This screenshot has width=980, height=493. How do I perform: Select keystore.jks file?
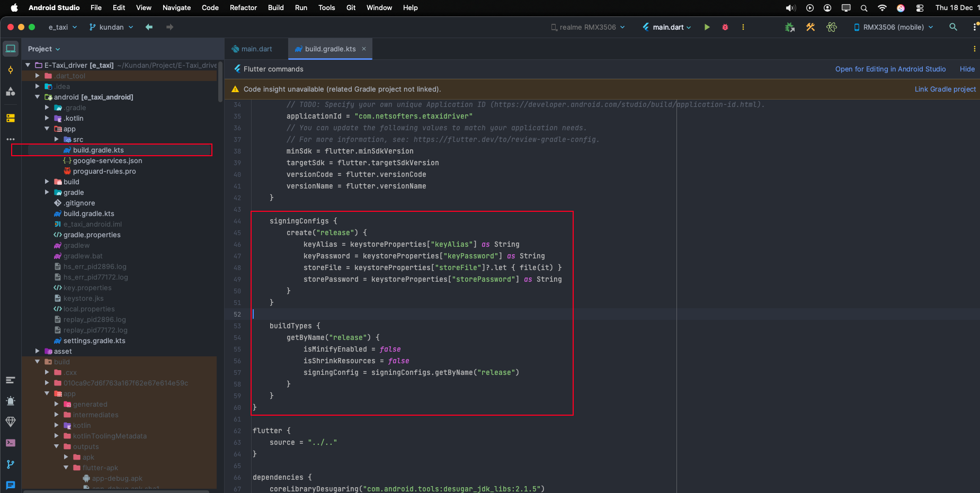click(x=83, y=298)
